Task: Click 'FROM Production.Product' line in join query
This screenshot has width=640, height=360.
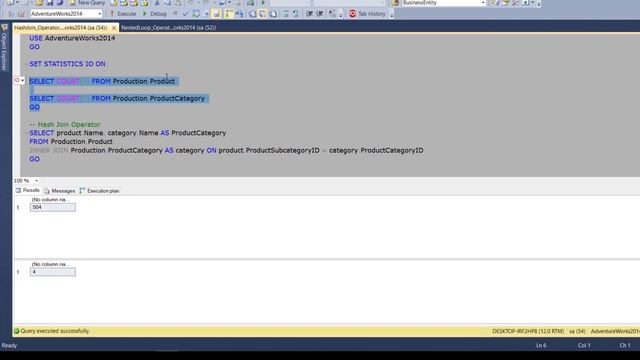Action: click(71, 142)
